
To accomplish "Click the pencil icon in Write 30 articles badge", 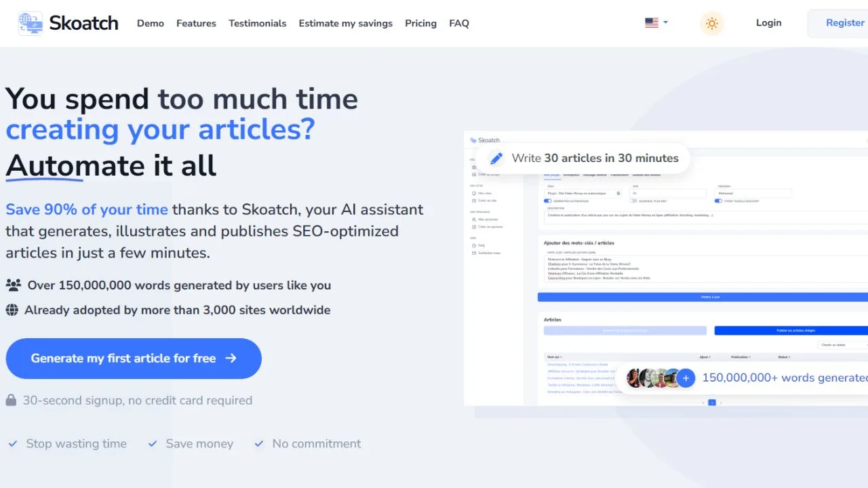I will [x=496, y=158].
